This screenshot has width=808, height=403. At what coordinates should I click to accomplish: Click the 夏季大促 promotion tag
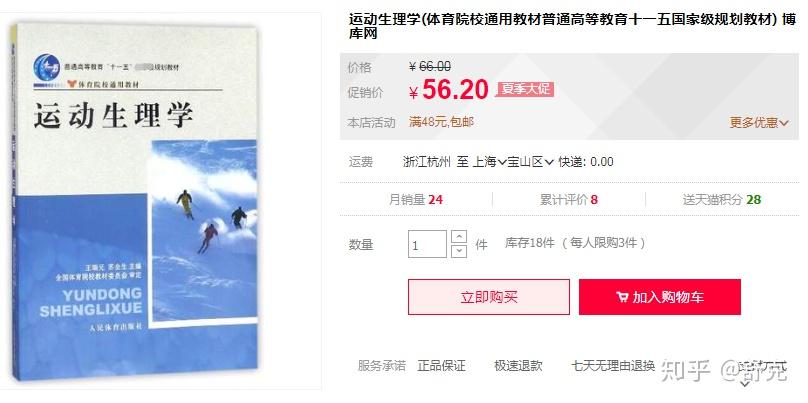[x=525, y=89]
